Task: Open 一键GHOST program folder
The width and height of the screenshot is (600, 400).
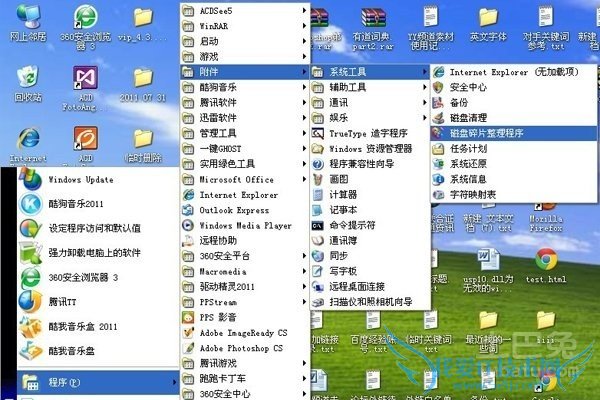Action: click(245, 149)
